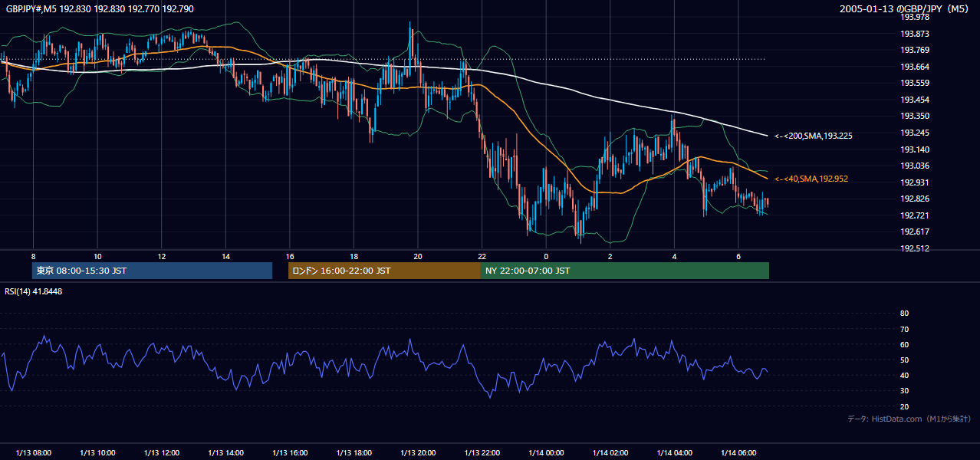Click price axis label 193.664
Viewport: 980px width, 460px height.
(914, 67)
